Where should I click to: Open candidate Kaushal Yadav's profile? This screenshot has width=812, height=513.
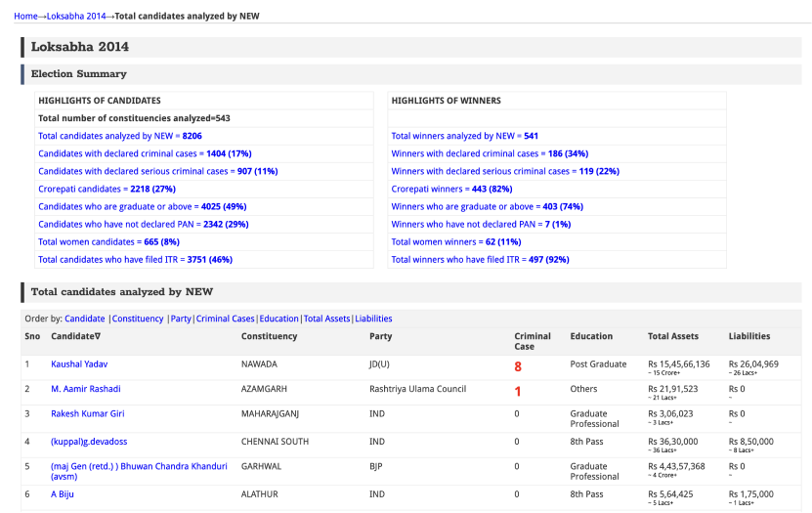pos(79,363)
